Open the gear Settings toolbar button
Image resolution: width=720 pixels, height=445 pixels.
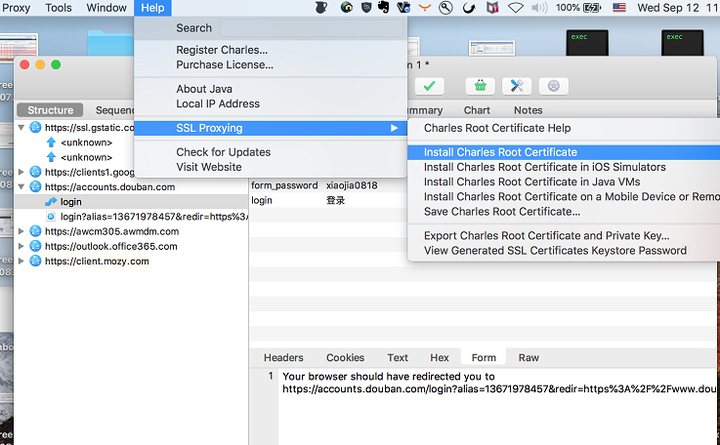point(553,86)
